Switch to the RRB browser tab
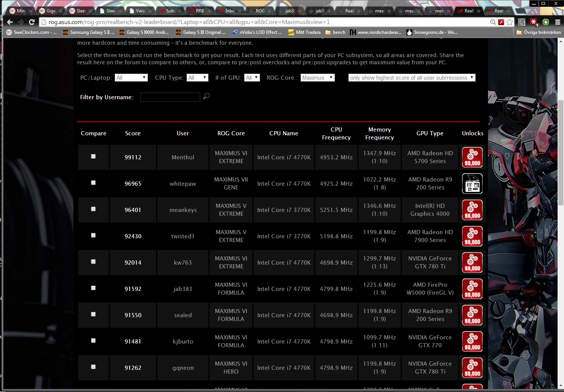Viewport: 564px width, 392px height. pos(199,11)
